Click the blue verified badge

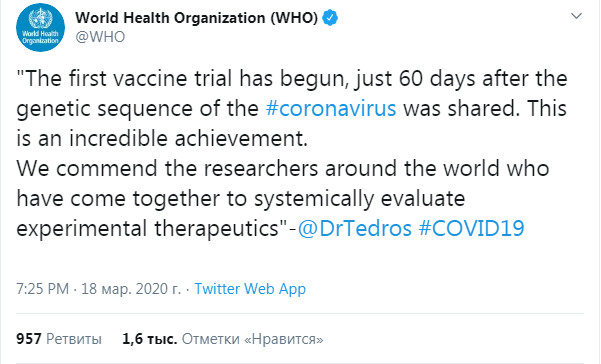330,18
